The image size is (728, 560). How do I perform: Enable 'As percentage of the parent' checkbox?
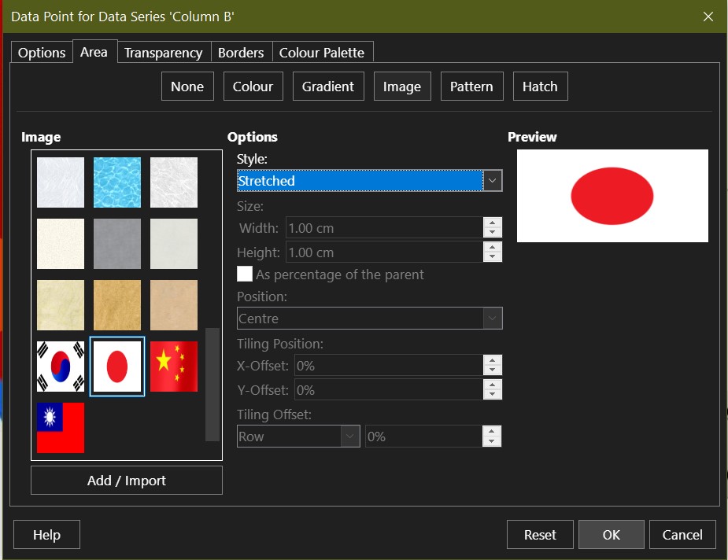[x=245, y=274]
